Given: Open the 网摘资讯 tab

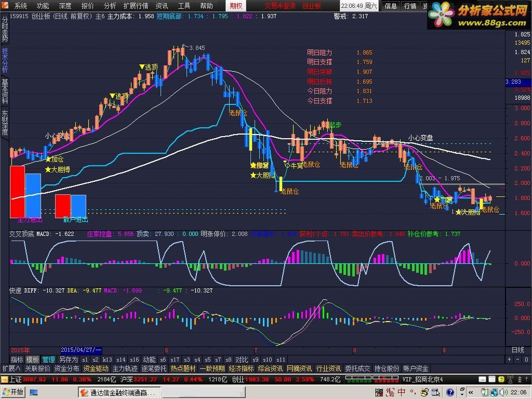Looking at the screenshot, I should click(299, 368).
